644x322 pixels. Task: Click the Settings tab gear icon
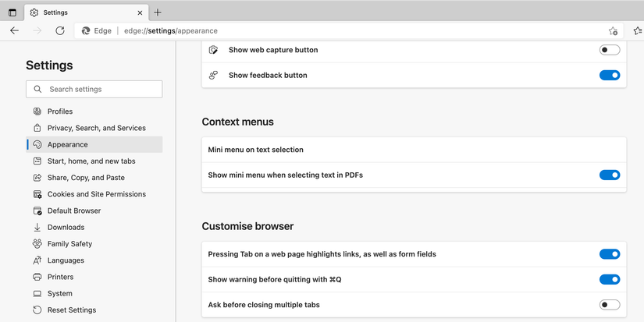click(x=34, y=12)
